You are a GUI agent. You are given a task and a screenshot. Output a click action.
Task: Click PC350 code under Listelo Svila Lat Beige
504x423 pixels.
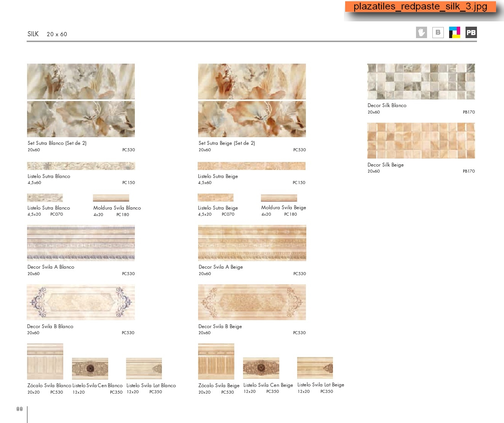click(327, 392)
